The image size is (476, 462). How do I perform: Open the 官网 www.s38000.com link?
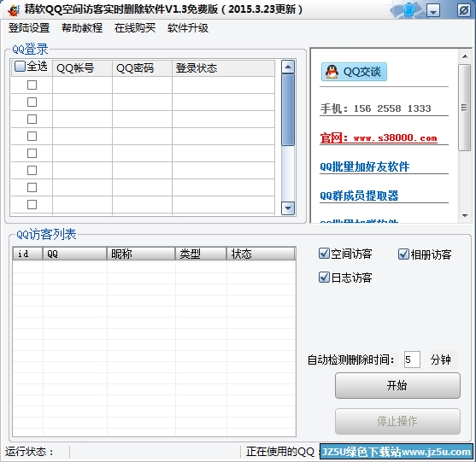click(379, 137)
